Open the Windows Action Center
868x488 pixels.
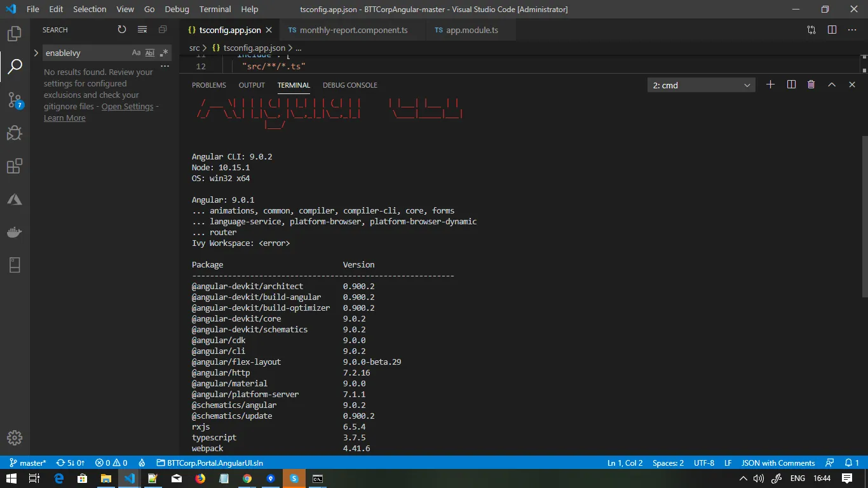(847, 478)
